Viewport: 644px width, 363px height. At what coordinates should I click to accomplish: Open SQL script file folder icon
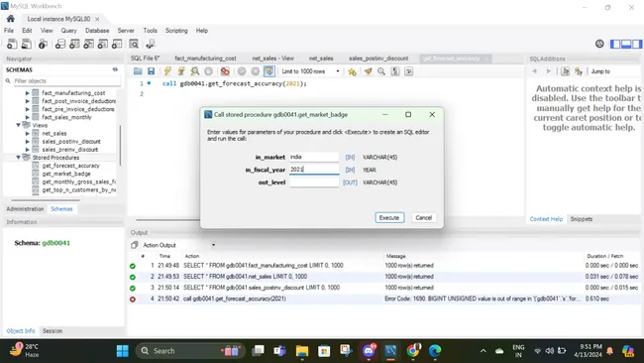(138, 71)
